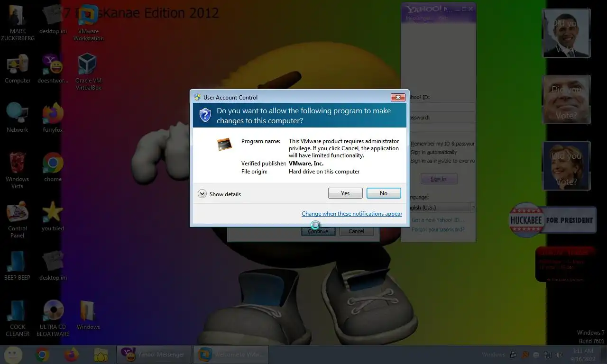Click the blue question shield icon
Screen dimensions: 607x364
(x=205, y=115)
